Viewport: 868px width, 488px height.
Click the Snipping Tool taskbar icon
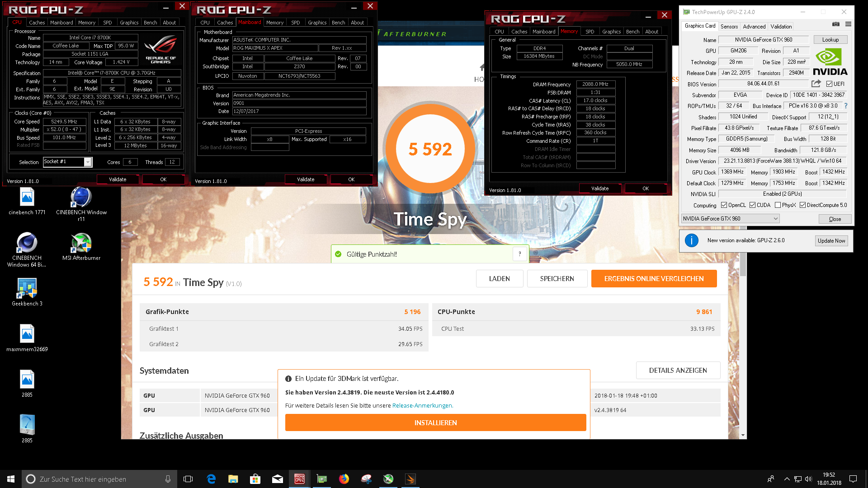tap(366, 479)
